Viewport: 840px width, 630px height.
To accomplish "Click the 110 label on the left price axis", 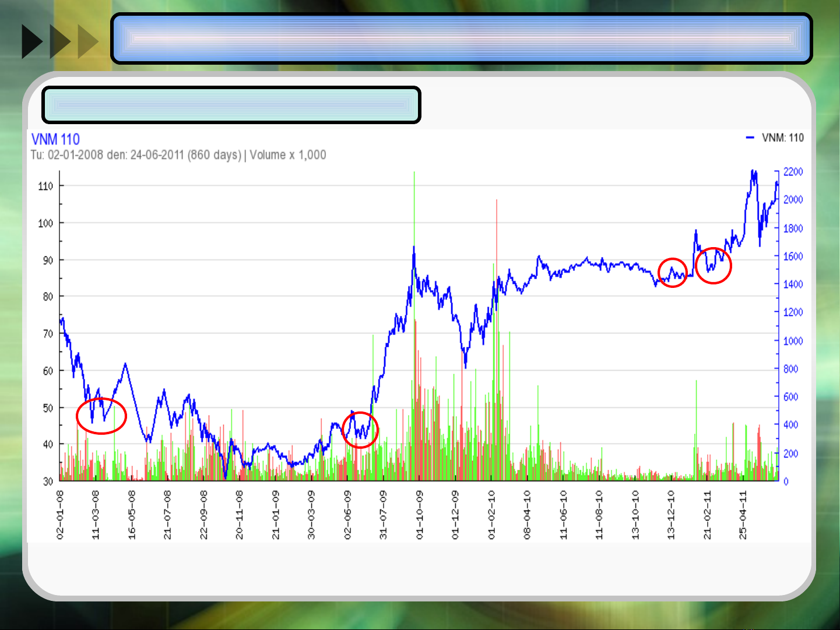I will coord(45,186).
